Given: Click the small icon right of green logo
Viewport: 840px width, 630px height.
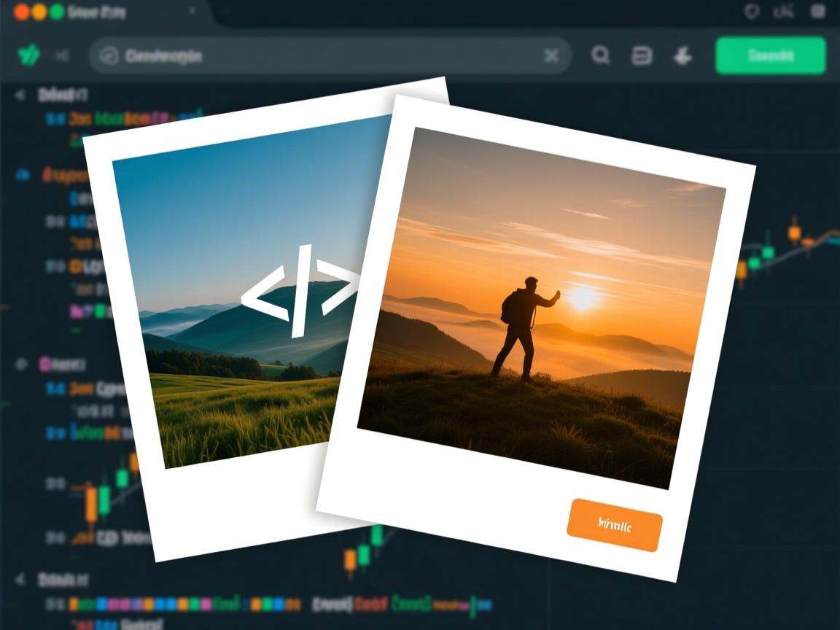Looking at the screenshot, I should pyautogui.click(x=62, y=55).
